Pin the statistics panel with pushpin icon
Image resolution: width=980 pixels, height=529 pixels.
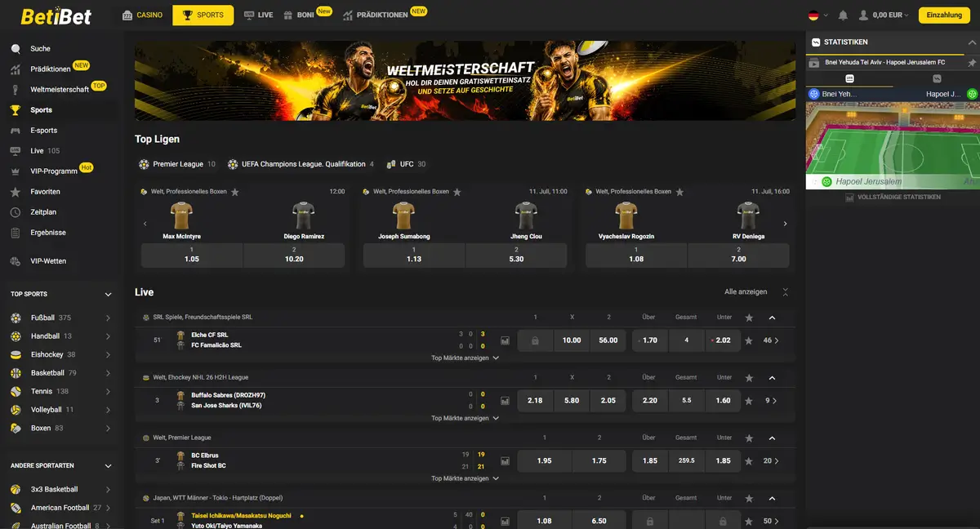[x=972, y=62]
